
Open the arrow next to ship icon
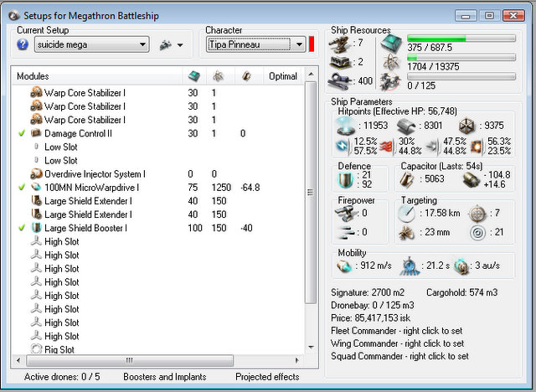tap(180, 44)
